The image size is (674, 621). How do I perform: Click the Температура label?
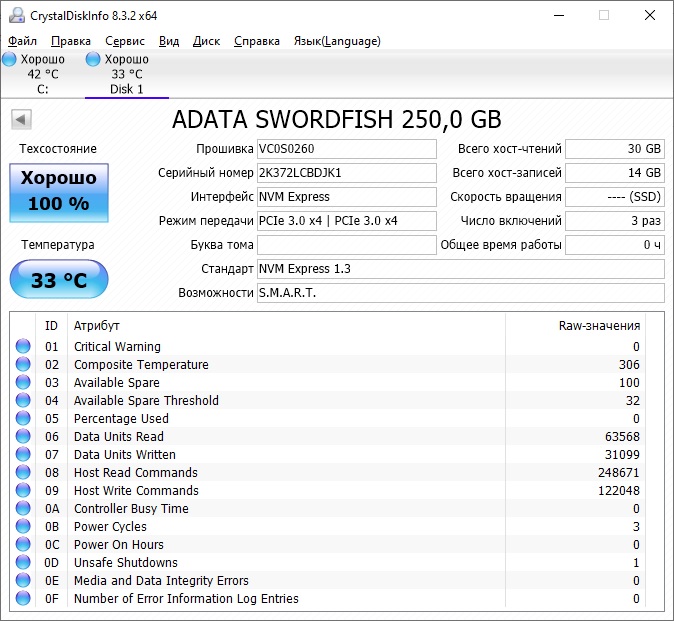58,245
